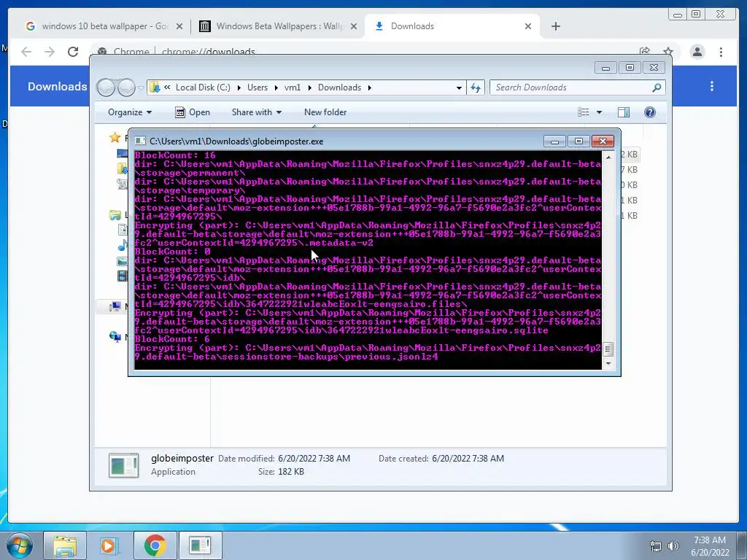Open Desktop shortcut icon under Favorites
The height and width of the screenshot is (560, 747).
click(x=123, y=153)
